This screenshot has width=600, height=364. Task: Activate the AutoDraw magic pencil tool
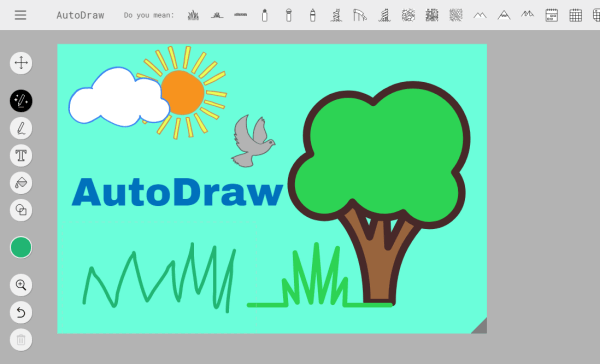pyautogui.click(x=21, y=101)
